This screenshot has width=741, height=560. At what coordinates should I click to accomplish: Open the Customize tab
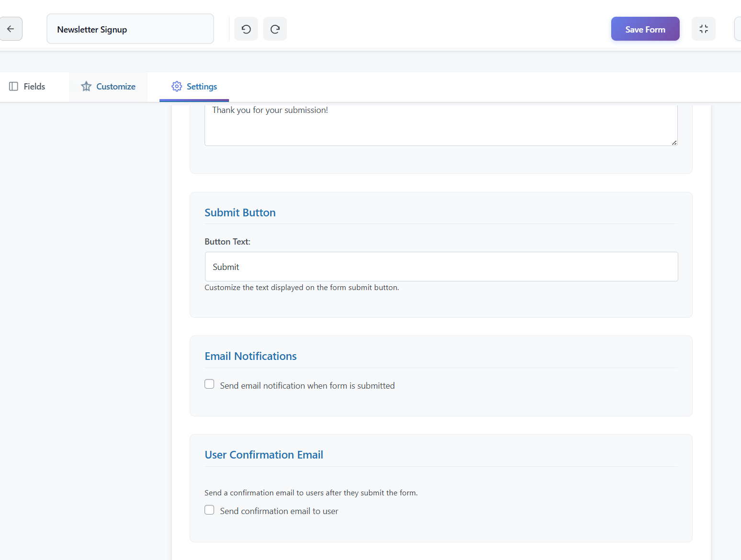[115, 86]
